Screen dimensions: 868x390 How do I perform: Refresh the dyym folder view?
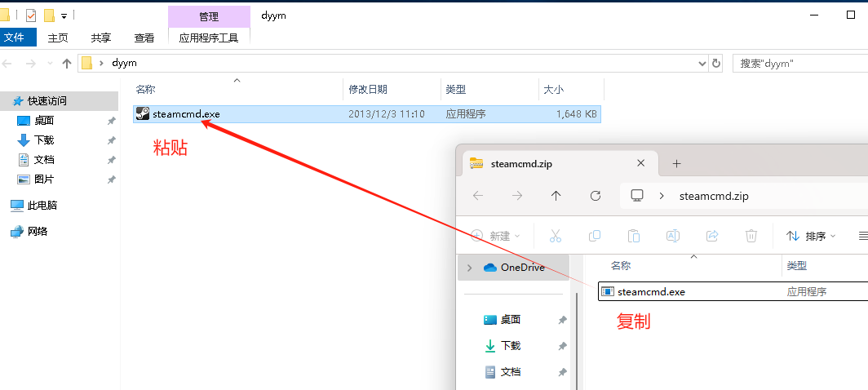coord(716,63)
